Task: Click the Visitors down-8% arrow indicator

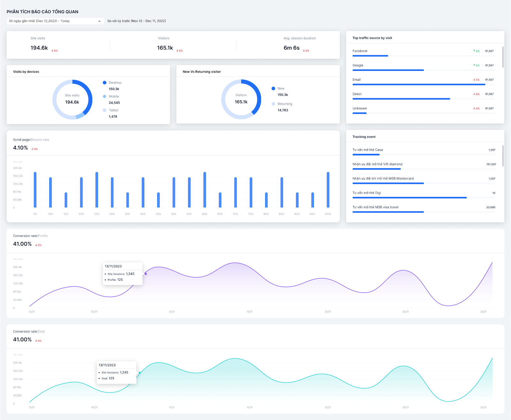Action: coord(179,51)
